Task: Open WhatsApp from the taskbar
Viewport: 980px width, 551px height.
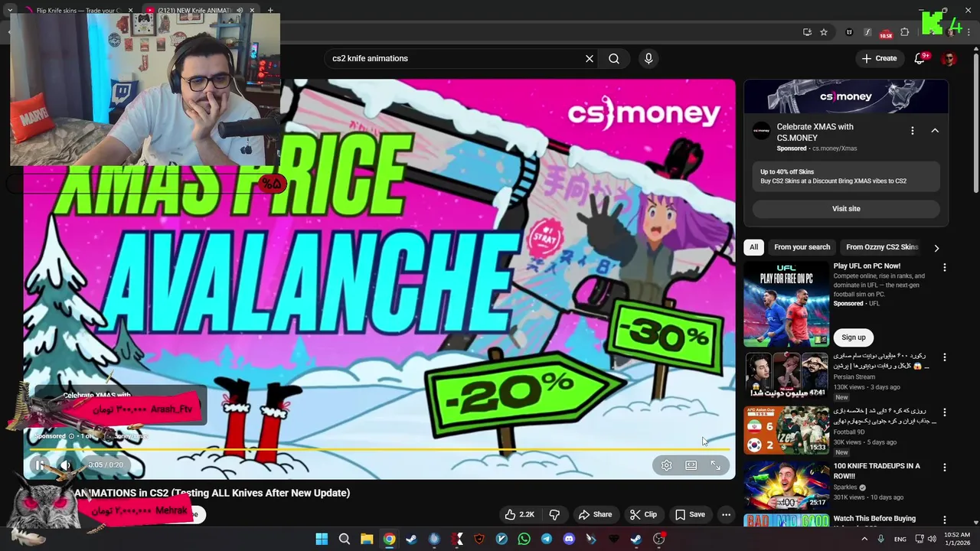Action: pos(524,539)
